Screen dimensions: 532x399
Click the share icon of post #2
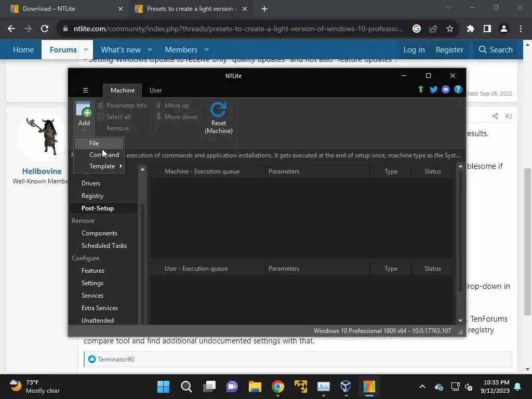(x=495, y=116)
